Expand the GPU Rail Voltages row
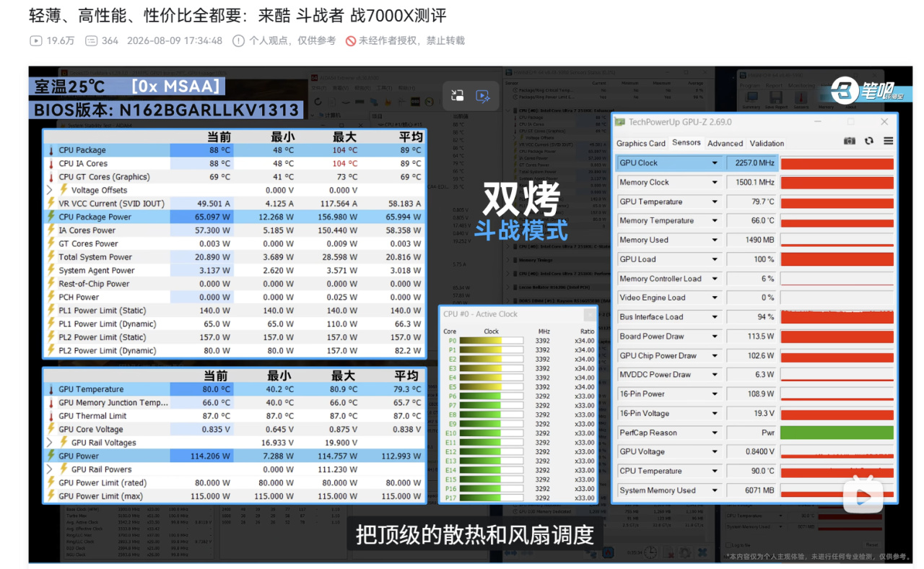 coord(50,443)
